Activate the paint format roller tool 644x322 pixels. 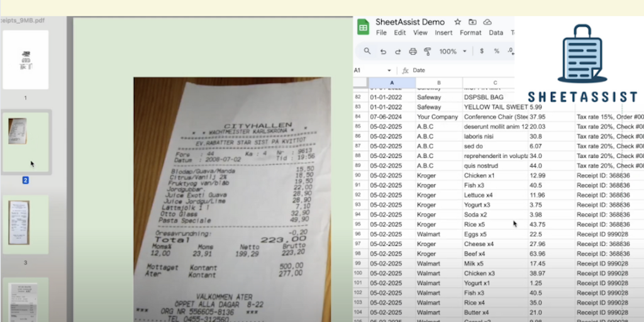point(428,52)
